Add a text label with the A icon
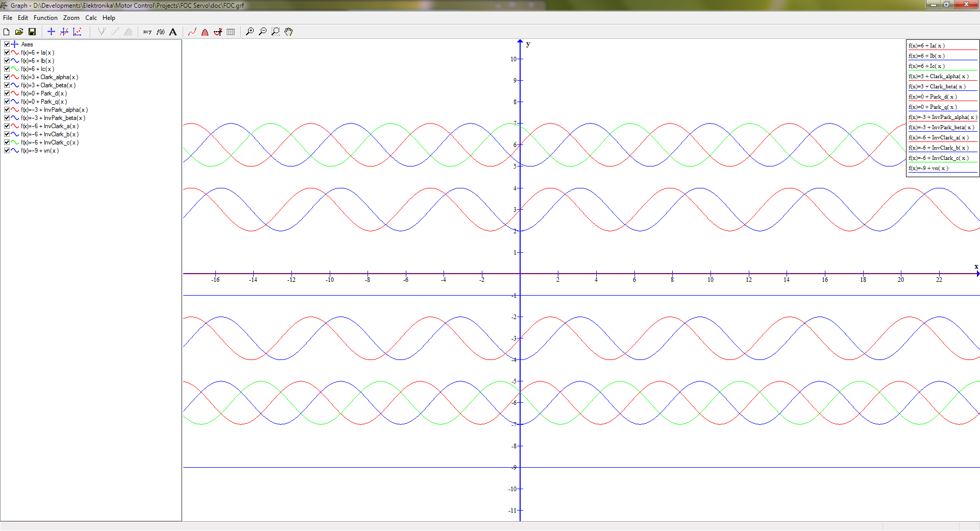 click(173, 32)
